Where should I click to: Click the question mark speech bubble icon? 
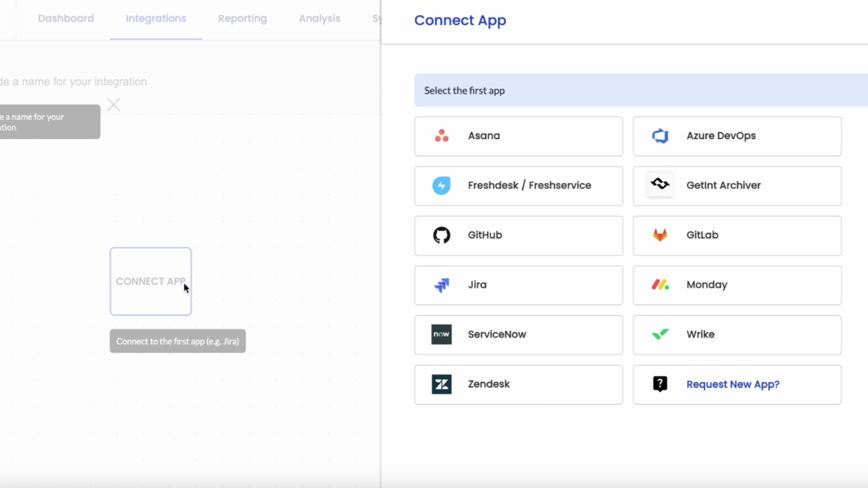(660, 384)
